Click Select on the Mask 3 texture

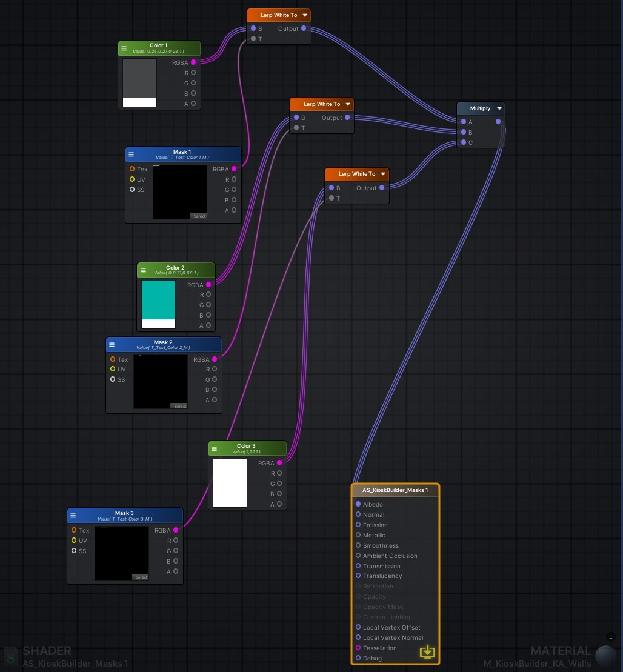141,577
